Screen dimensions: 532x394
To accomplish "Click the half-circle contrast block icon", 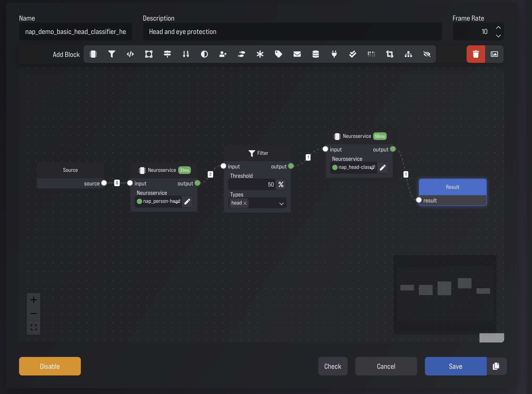I will pos(204,54).
